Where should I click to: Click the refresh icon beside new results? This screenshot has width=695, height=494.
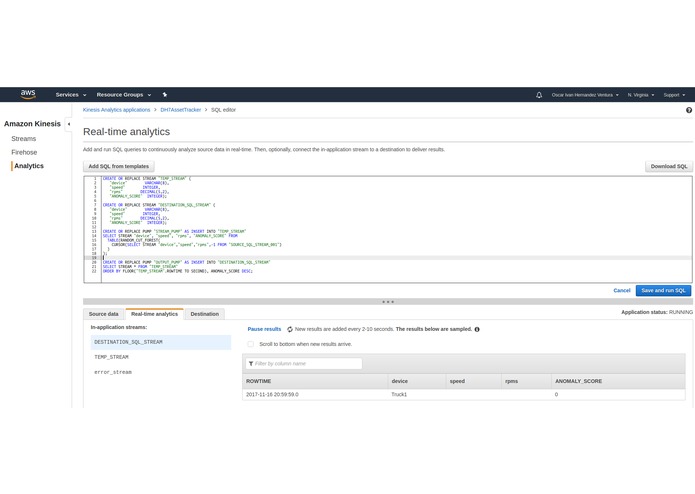click(290, 329)
